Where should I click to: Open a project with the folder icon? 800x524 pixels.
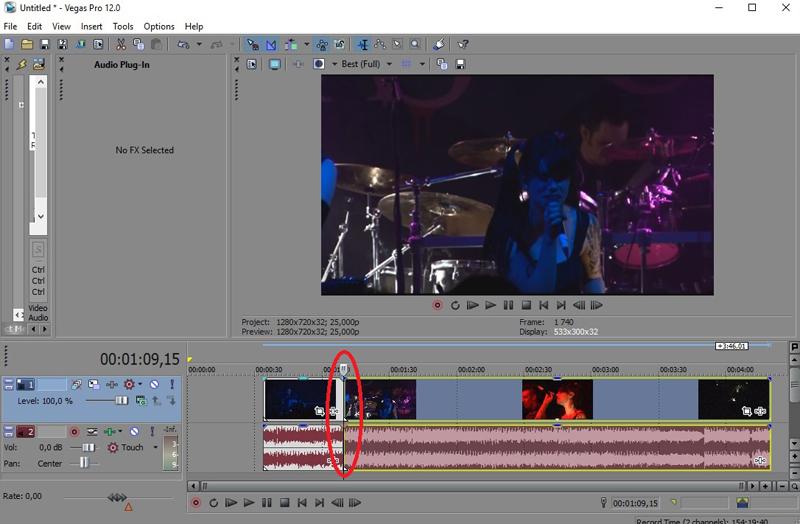tap(27, 45)
